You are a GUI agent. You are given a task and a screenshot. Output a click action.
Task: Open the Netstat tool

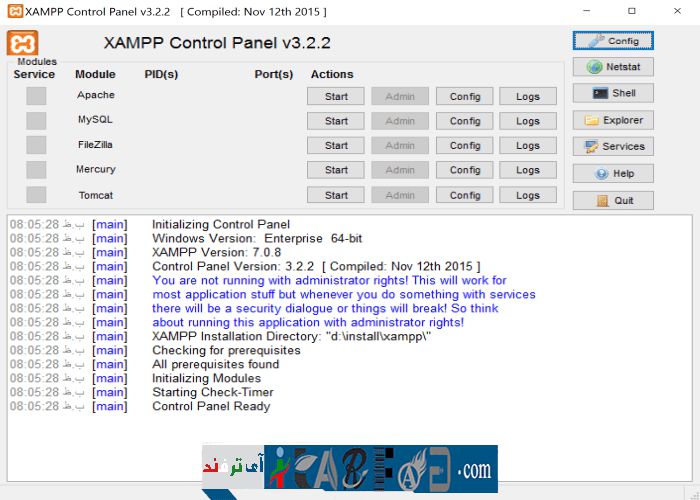click(x=613, y=67)
